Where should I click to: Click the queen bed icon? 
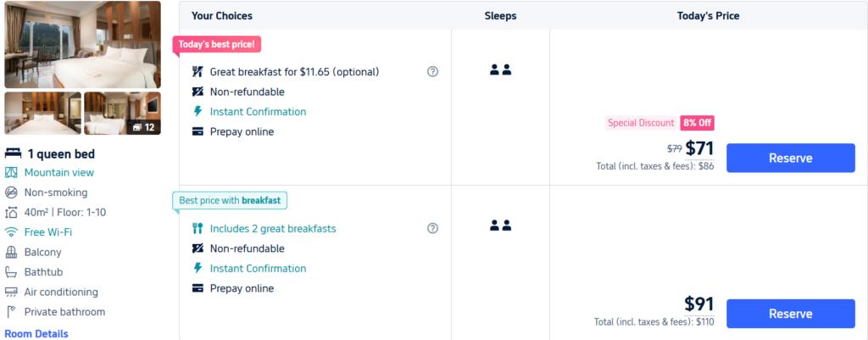(x=13, y=153)
